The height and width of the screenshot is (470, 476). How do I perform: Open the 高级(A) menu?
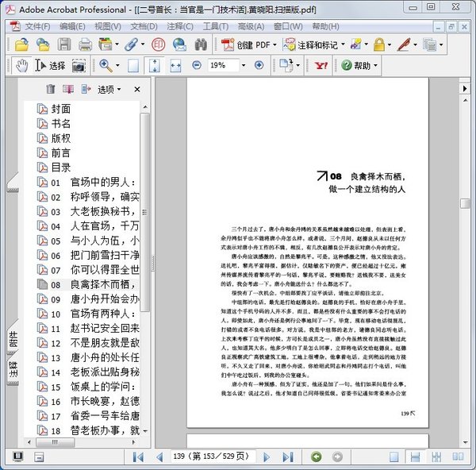[251, 26]
